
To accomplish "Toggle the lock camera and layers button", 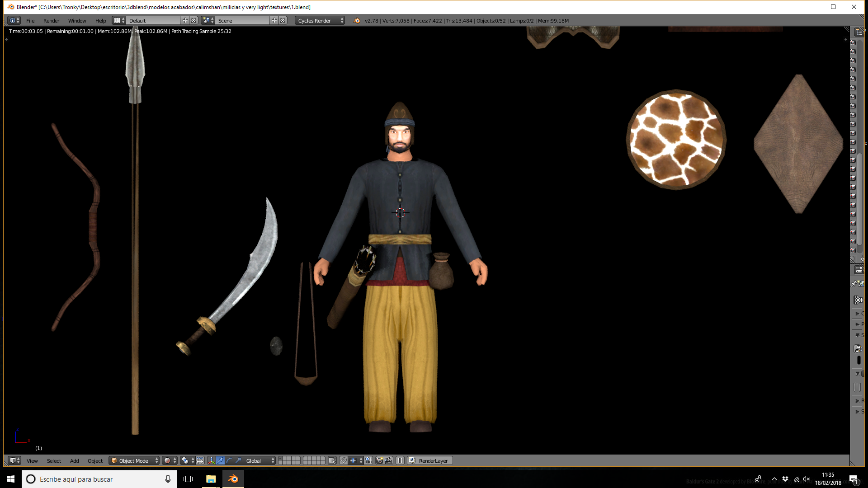I will pos(332,460).
